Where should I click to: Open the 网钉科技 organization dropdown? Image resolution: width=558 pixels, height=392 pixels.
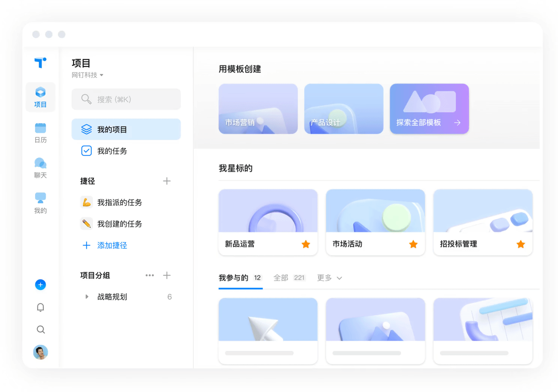point(88,75)
